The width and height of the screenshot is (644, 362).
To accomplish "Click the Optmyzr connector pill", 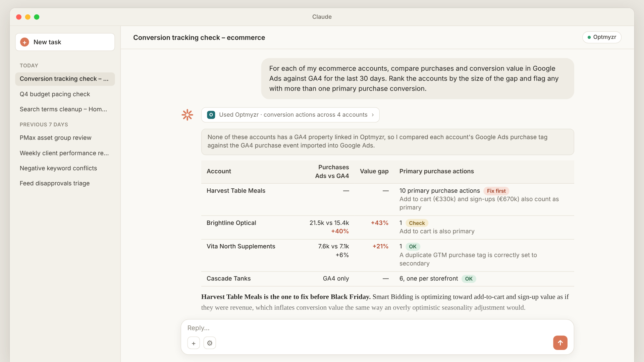I will coord(602,37).
